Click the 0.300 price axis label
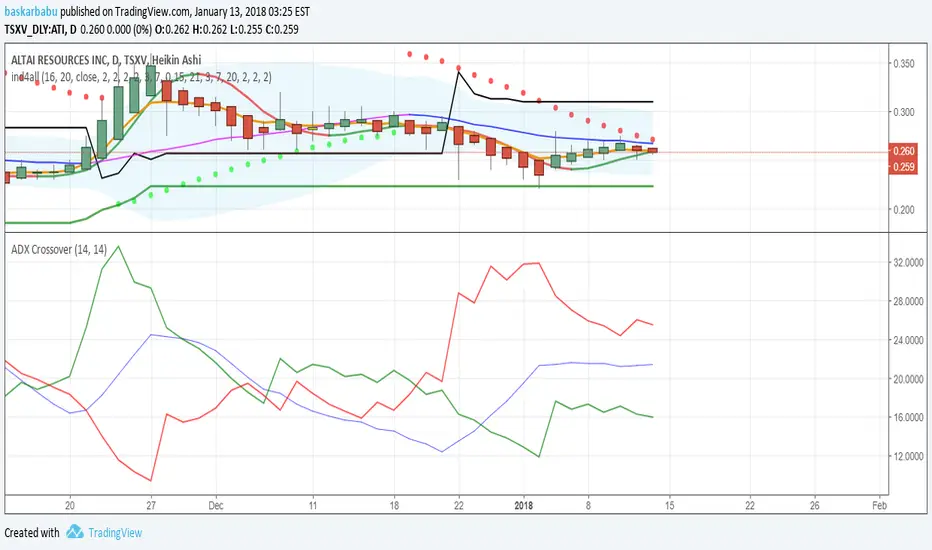This screenshot has height=550, width=932. pyautogui.click(x=904, y=112)
